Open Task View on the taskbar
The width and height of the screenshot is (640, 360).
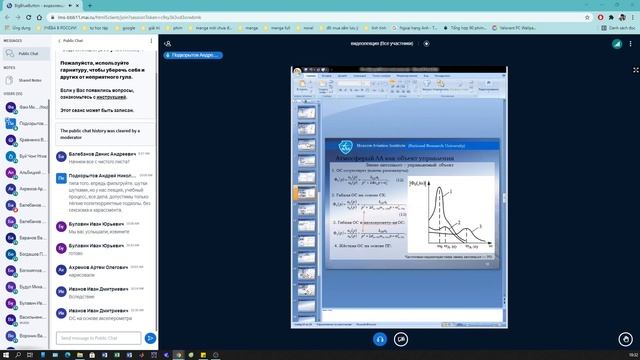(30, 355)
